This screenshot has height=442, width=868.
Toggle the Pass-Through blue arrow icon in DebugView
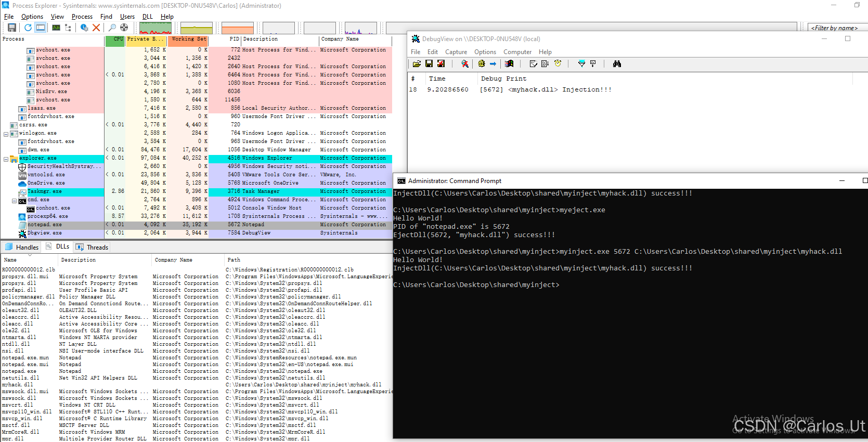[x=493, y=63]
